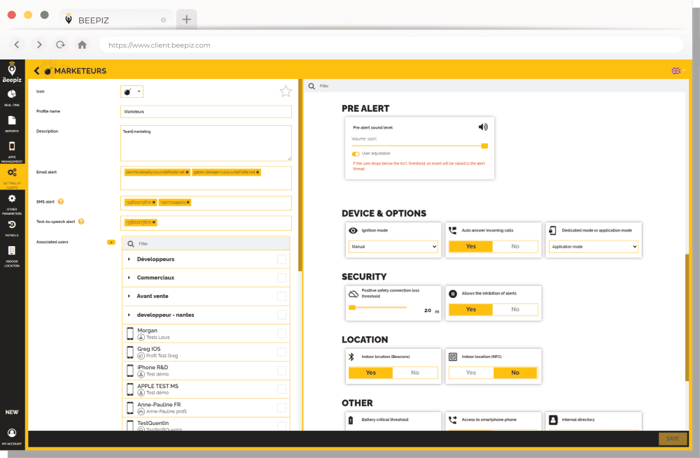Click the Bluetooth icon of Indoor location Beacons
Screen dimensions: 700x458
click(x=351, y=357)
